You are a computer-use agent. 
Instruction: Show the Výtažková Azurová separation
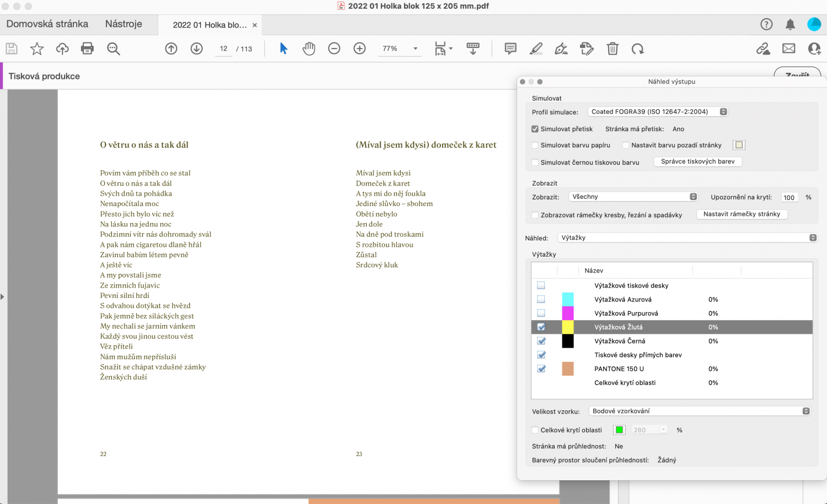[x=541, y=299]
